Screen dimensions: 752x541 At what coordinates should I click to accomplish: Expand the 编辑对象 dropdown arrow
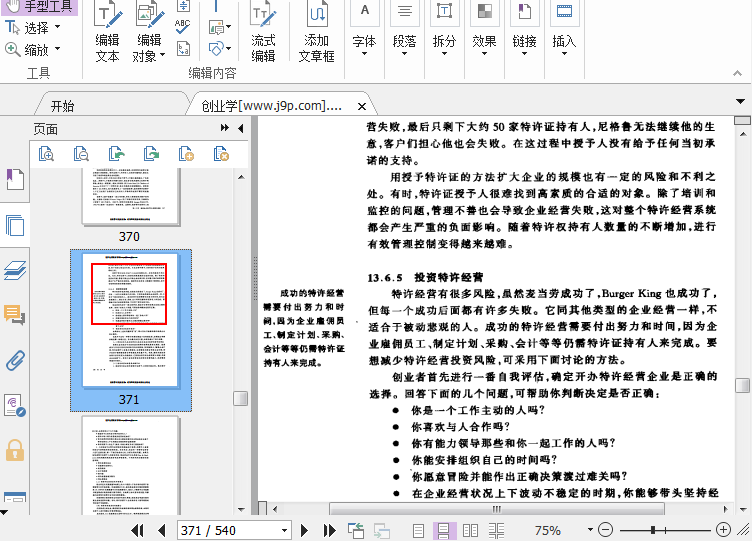tap(162, 55)
